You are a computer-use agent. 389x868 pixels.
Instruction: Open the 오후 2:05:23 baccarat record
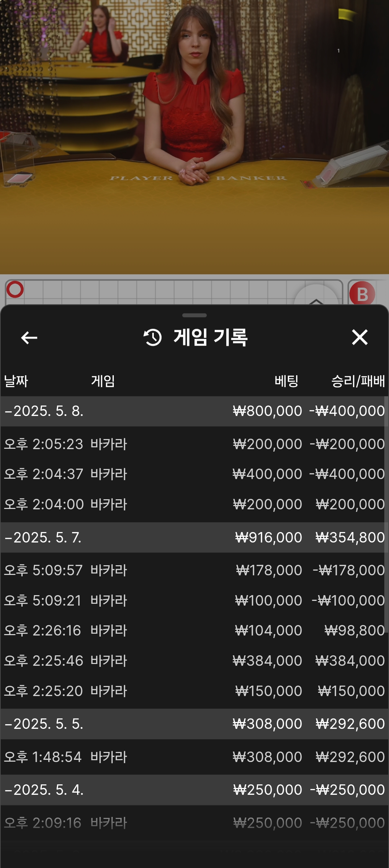click(x=194, y=444)
